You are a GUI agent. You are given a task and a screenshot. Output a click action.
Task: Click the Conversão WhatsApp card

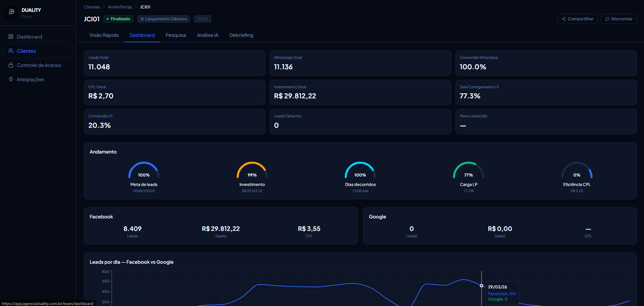[x=546, y=63]
